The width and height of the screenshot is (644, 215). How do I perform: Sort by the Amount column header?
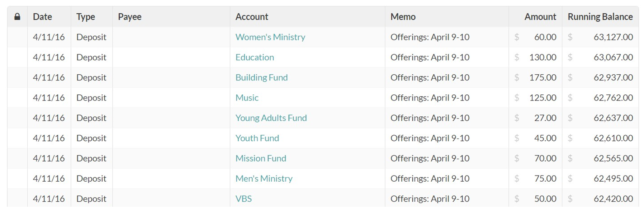click(540, 17)
